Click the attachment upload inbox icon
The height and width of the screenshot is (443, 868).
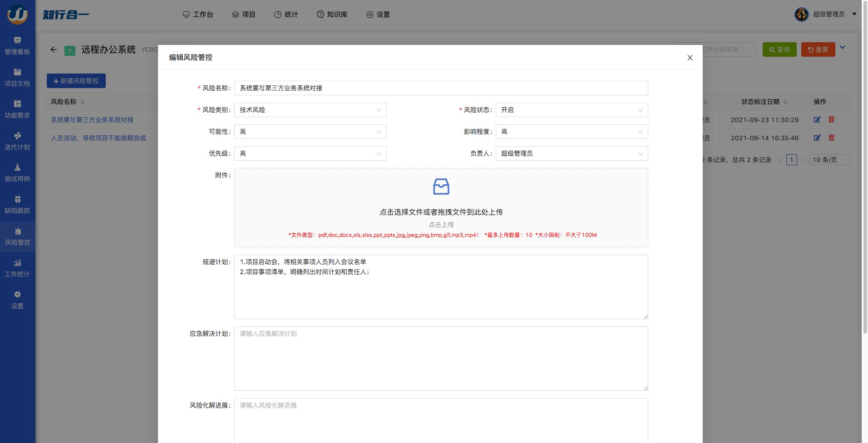pyautogui.click(x=441, y=187)
